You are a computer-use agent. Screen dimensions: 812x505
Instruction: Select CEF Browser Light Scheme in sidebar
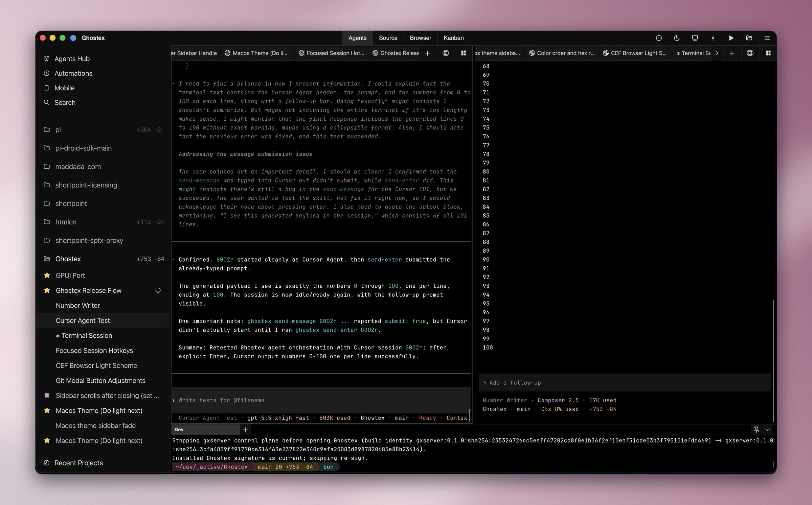102,366
